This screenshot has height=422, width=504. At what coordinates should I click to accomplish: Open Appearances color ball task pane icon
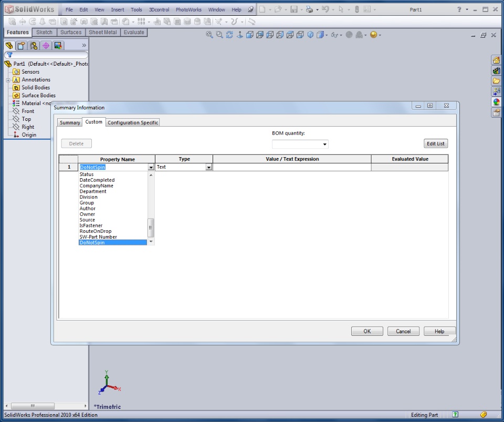[x=496, y=102]
